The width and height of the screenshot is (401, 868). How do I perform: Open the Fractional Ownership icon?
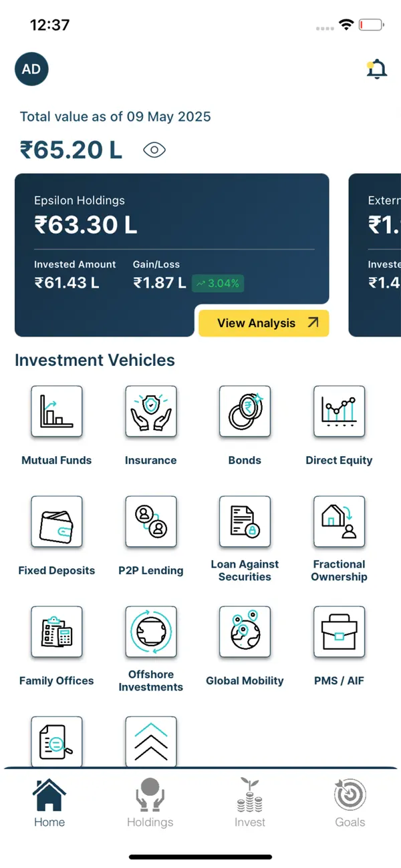[340, 521]
